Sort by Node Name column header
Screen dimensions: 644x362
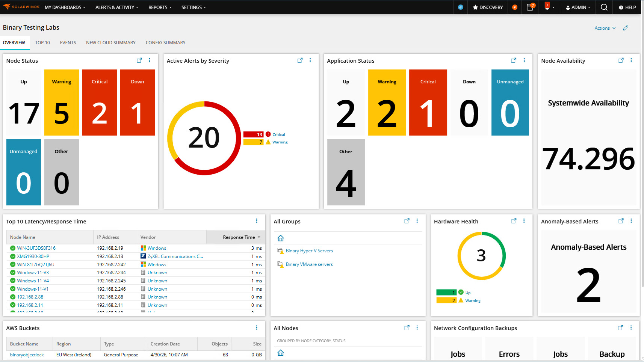23,237
